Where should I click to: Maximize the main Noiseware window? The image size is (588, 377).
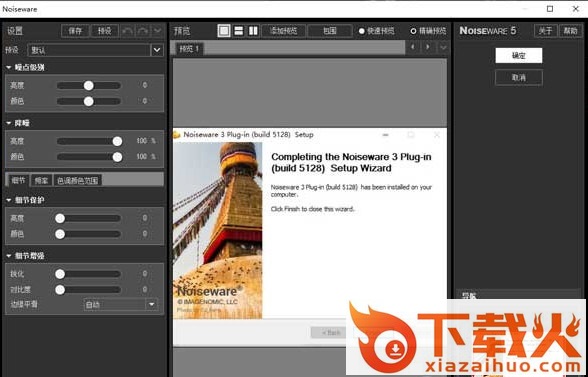pos(550,9)
